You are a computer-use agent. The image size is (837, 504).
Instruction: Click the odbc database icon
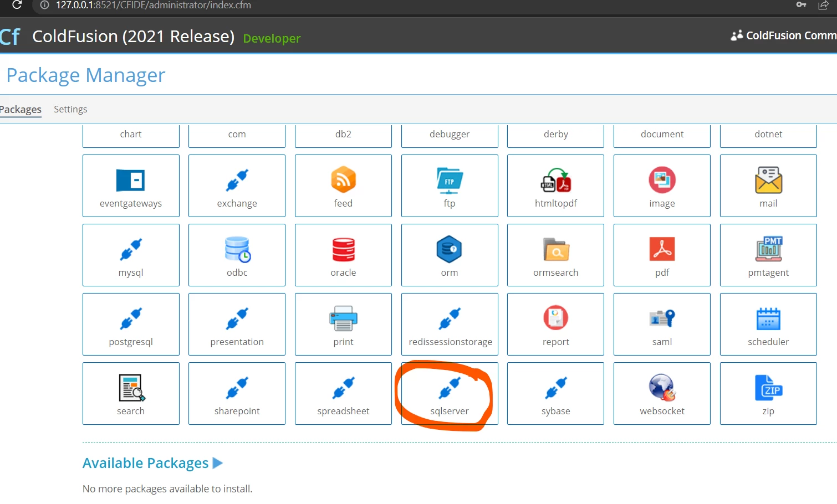click(237, 249)
